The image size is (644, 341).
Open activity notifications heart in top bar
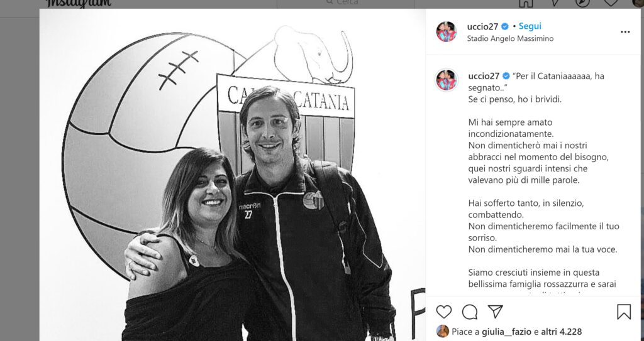click(611, 3)
